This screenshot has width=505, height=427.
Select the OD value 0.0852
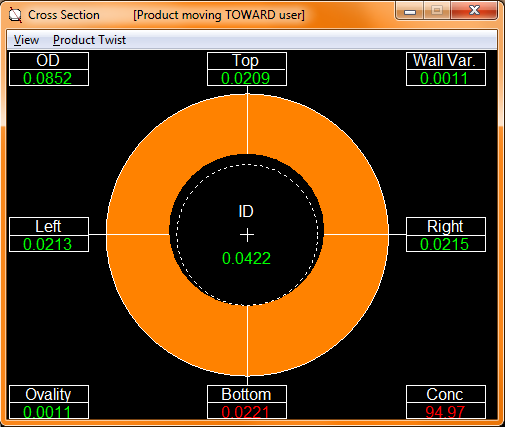pyautogui.click(x=49, y=78)
